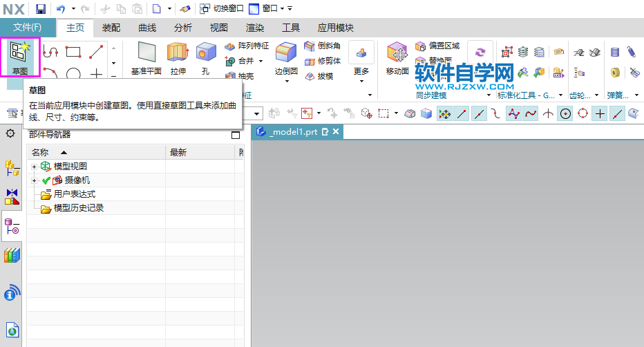Open the 合并 dropdown arrow
Viewport: 644px width, 347px height.
tap(261, 62)
